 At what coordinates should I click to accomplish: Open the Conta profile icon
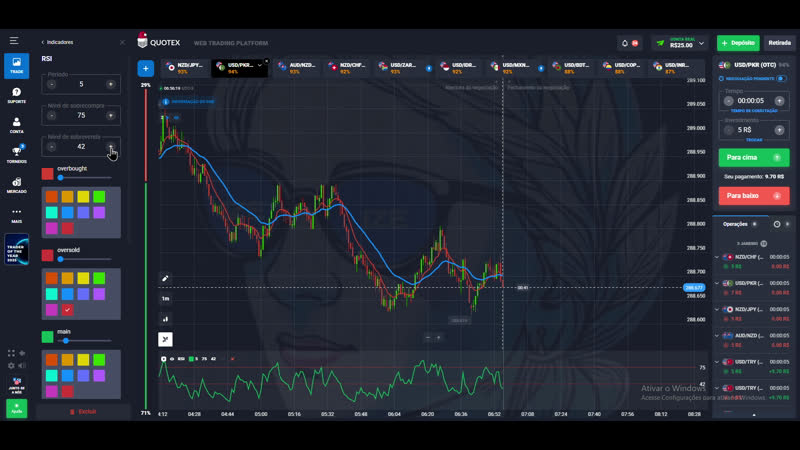click(x=16, y=124)
